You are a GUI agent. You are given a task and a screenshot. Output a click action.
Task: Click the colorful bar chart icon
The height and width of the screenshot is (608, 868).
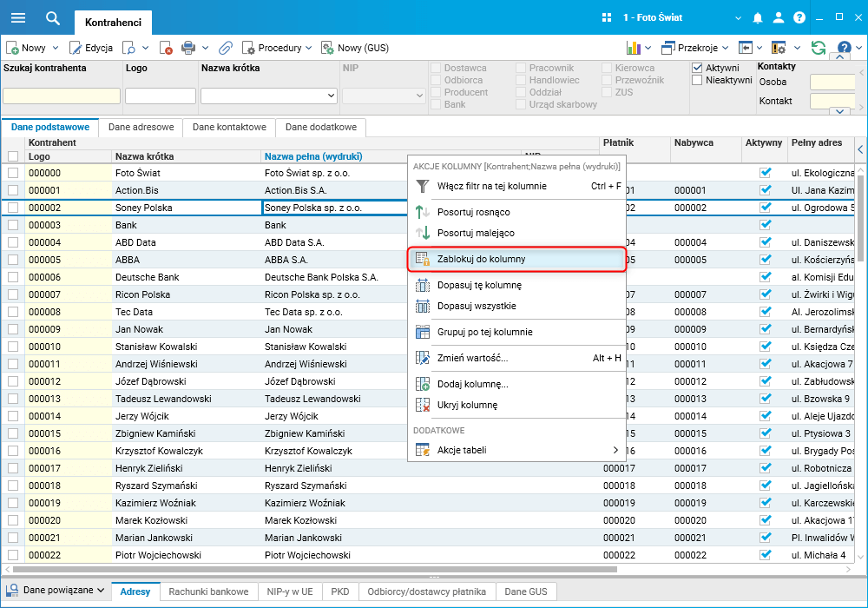pos(634,48)
